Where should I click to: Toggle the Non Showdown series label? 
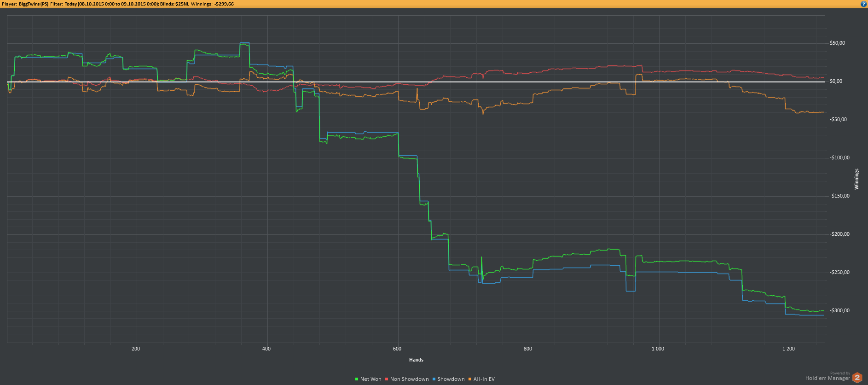410,379
